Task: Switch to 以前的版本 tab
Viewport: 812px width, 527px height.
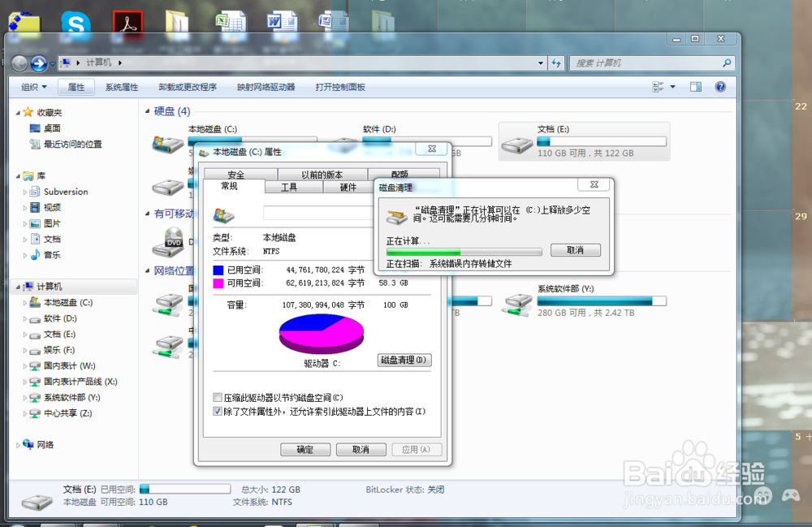Action: pos(322,175)
